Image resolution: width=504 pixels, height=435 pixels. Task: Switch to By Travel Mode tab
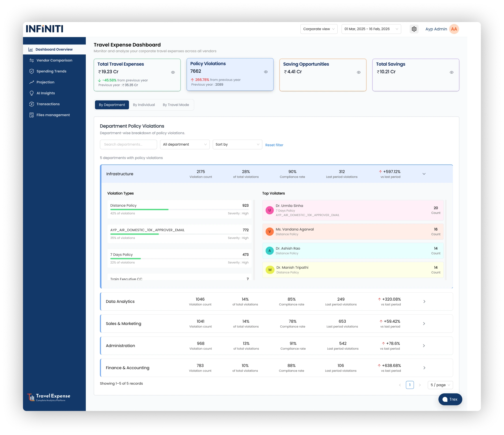coord(176,105)
